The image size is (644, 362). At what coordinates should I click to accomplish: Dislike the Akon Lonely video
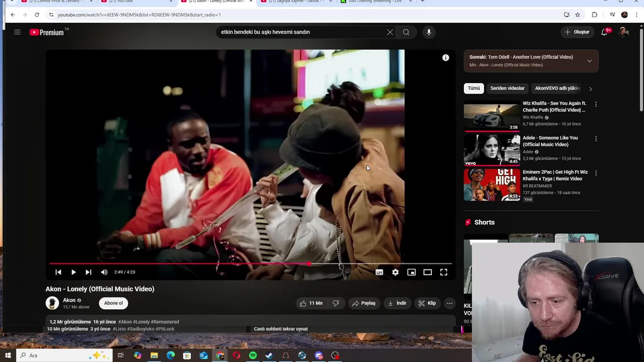(x=336, y=303)
